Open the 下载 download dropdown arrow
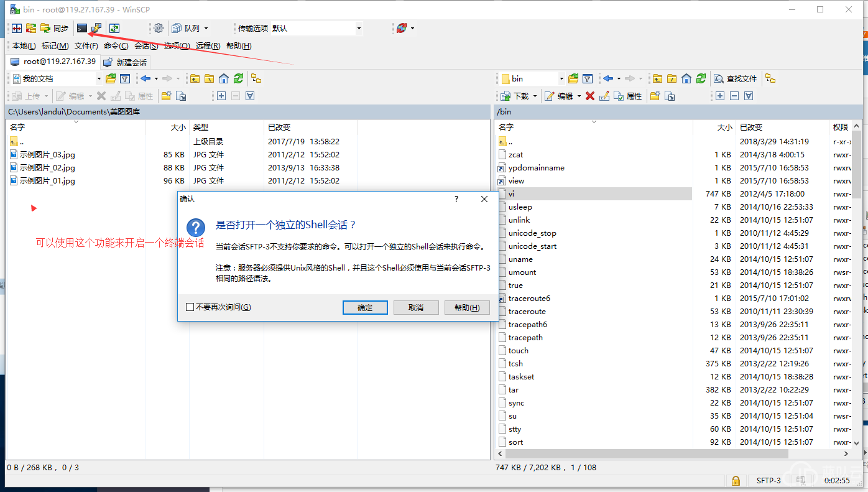Screen dimensions: 868x492 (x=535, y=96)
